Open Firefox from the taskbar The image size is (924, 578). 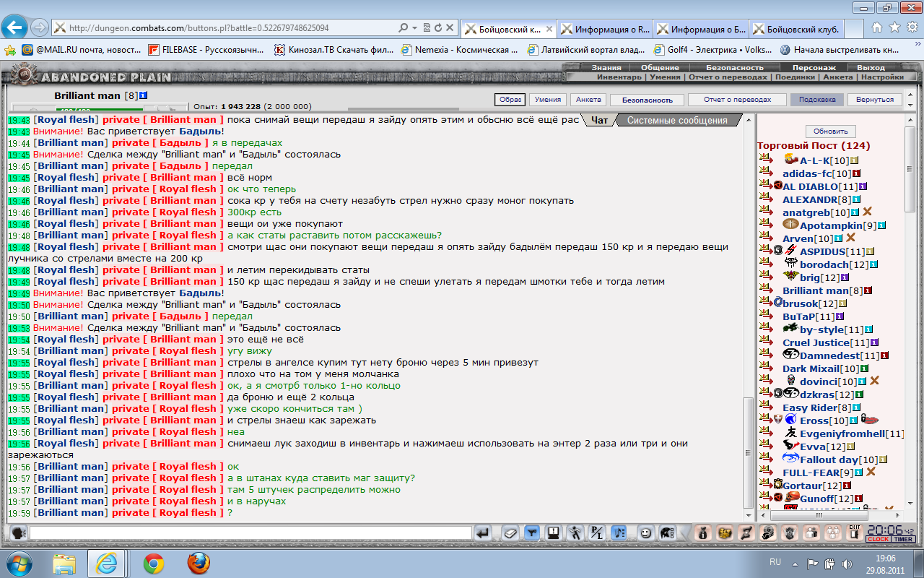199,563
